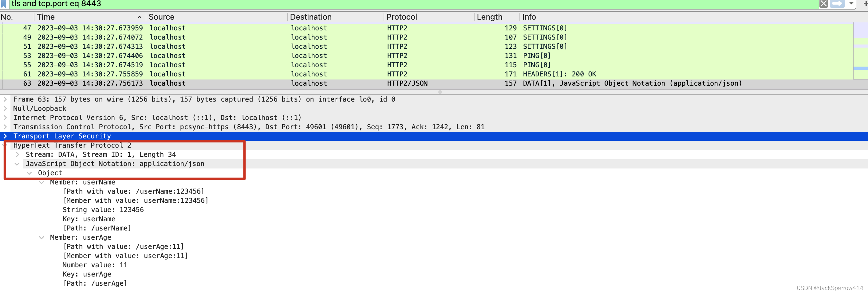Image resolution: width=868 pixels, height=294 pixels.
Task: Select packet 63 DATA[1] JSON row
Action: 427,83
